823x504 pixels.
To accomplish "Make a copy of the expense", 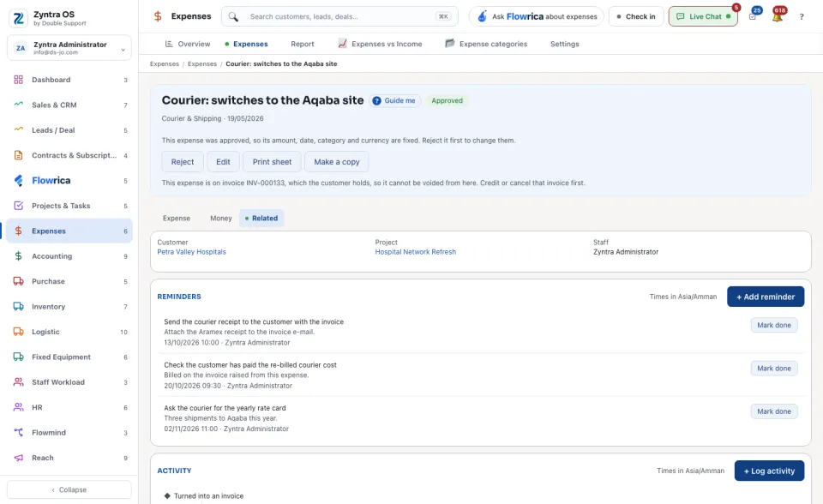I will 336,162.
